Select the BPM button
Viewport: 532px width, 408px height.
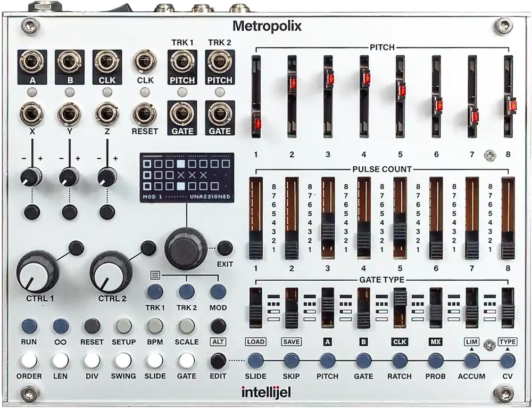[x=155, y=326]
